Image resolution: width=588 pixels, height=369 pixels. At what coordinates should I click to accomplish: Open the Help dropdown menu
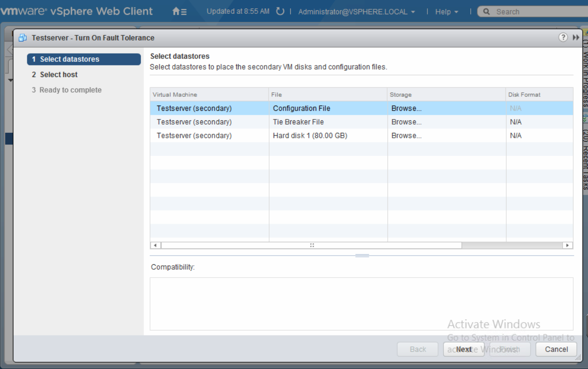click(x=447, y=12)
